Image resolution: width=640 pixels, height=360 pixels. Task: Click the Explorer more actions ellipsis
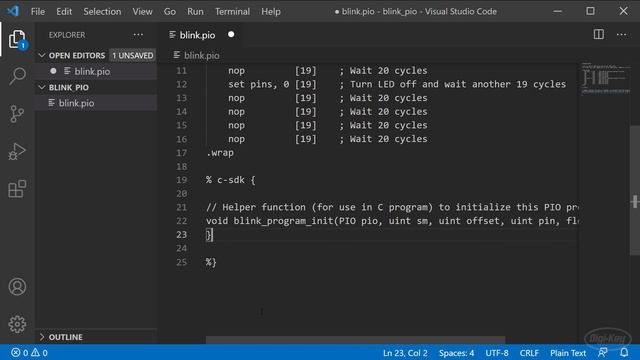138,35
